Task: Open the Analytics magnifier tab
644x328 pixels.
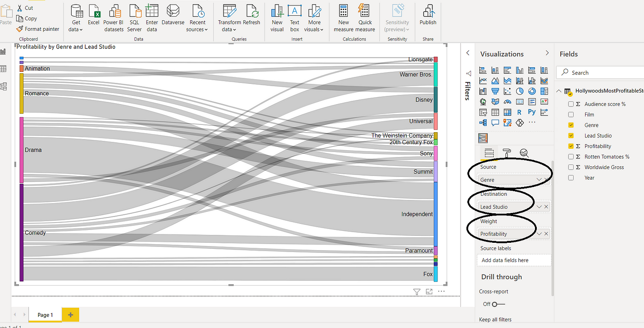Action: (523, 153)
